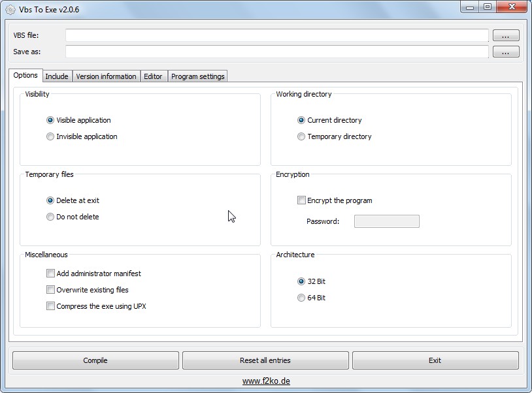Image resolution: width=532 pixels, height=393 pixels.
Task: Switch to the Options tab
Action: click(x=25, y=75)
